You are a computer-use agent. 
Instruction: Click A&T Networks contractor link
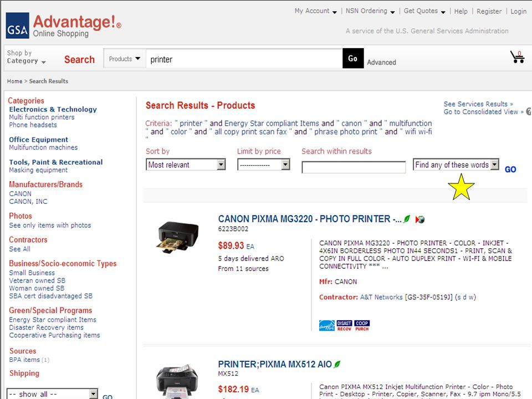pyautogui.click(x=381, y=297)
